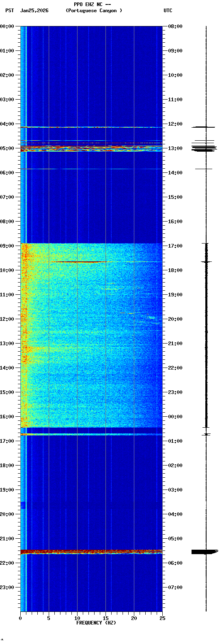The image size is (224, 644).
Task: Click '20:00' on the right UTC axis
Action: coord(175,319)
